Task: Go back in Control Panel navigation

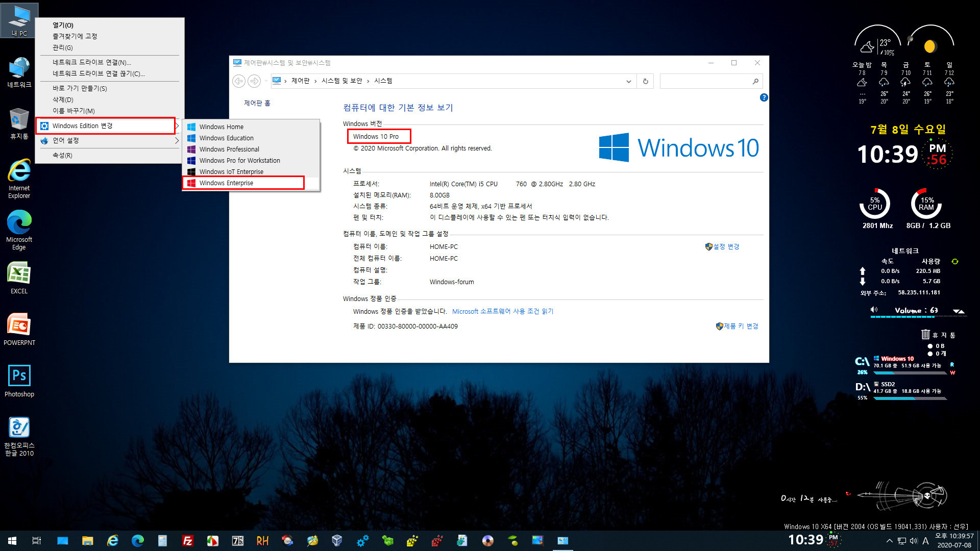Action: [x=239, y=81]
